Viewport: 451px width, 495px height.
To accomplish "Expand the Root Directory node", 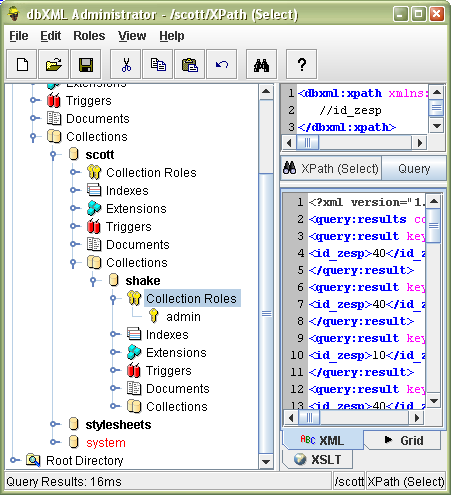I will pyautogui.click(x=14, y=460).
